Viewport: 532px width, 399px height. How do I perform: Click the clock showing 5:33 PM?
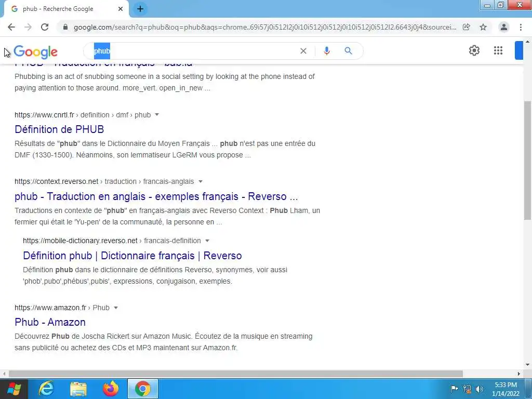coord(506,389)
